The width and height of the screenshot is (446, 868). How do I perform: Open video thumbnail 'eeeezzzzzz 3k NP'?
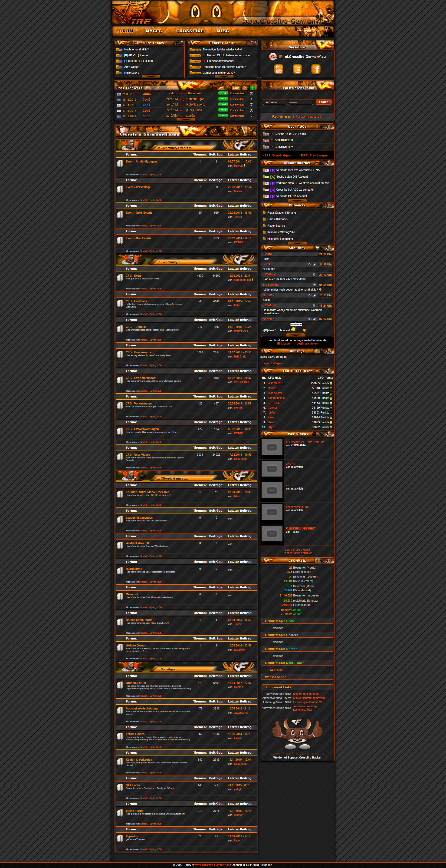coord(272,512)
